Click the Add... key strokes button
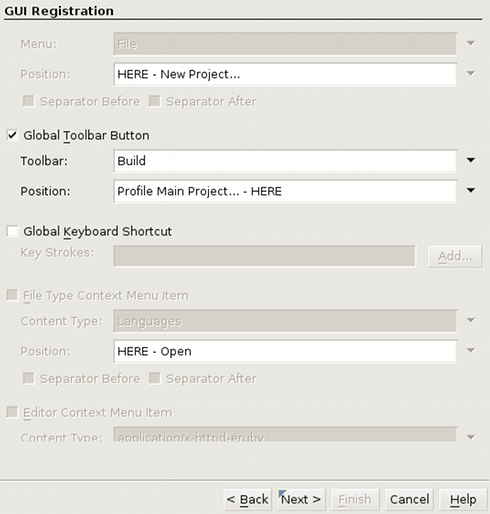This screenshot has height=514, width=490. (x=455, y=256)
